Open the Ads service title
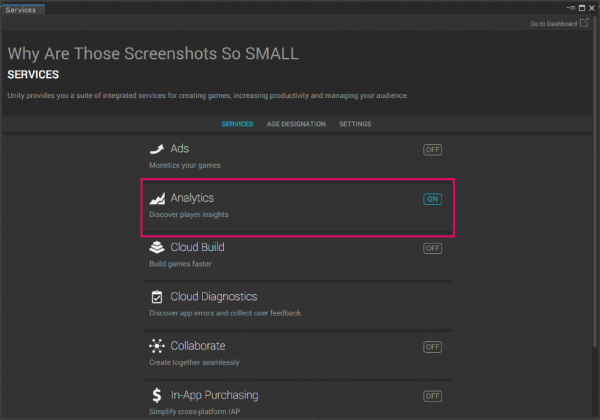The height and width of the screenshot is (420, 600). [x=179, y=148]
